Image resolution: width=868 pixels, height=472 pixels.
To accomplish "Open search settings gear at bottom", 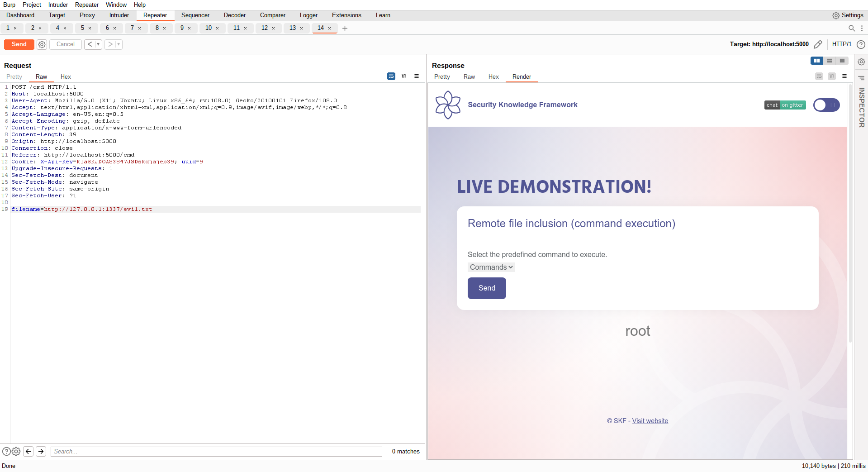I will [x=16, y=451].
